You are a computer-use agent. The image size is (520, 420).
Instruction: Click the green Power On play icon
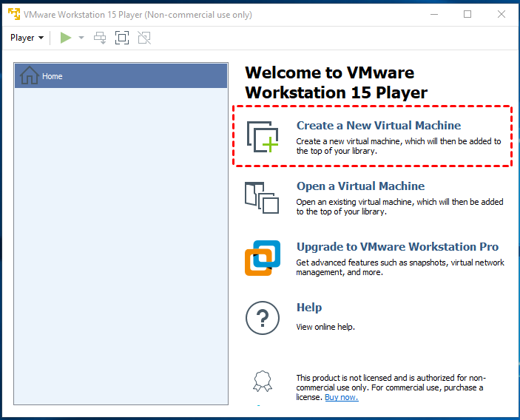point(66,38)
